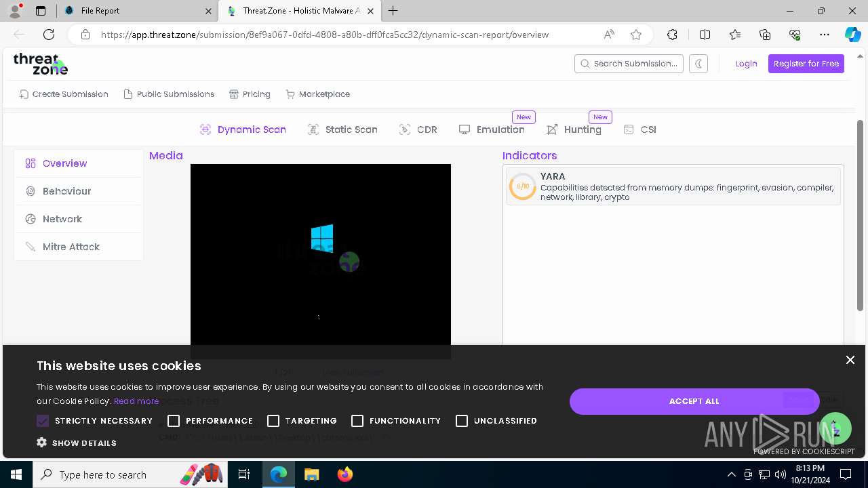Viewport: 868px width, 488px height.
Task: Add page to favorites star
Action: point(635,35)
